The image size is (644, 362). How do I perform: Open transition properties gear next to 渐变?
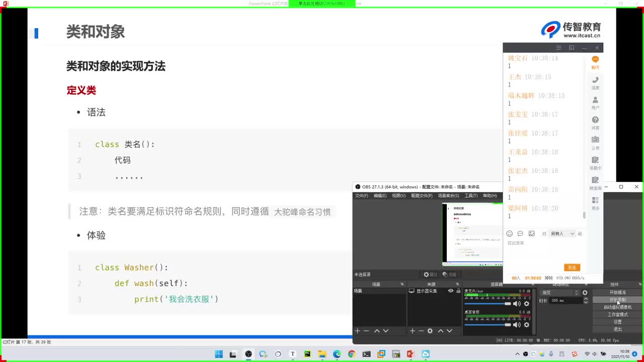585,293
